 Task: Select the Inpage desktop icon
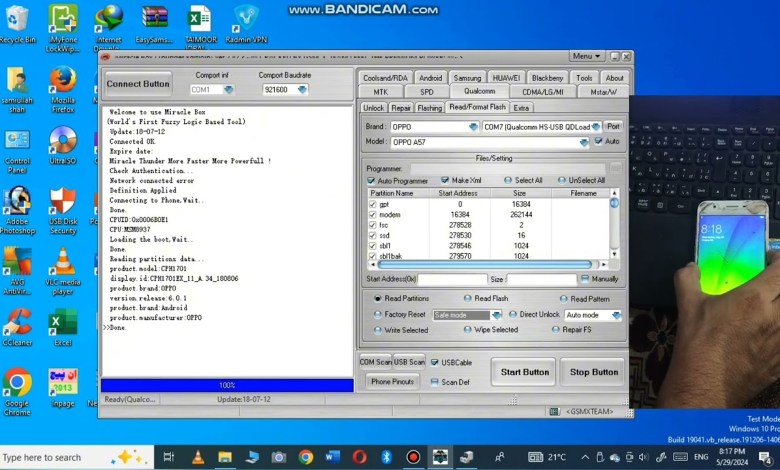point(63,388)
